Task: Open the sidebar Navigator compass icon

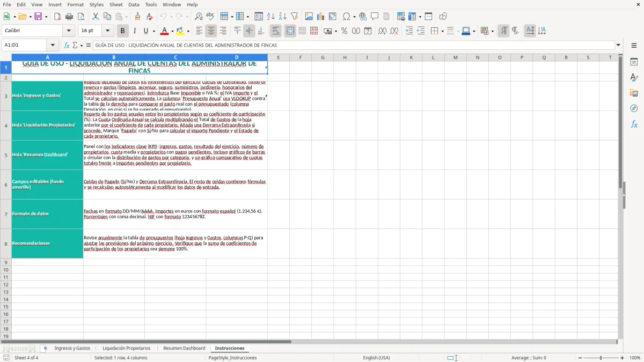Action: pyautogui.click(x=634, y=108)
